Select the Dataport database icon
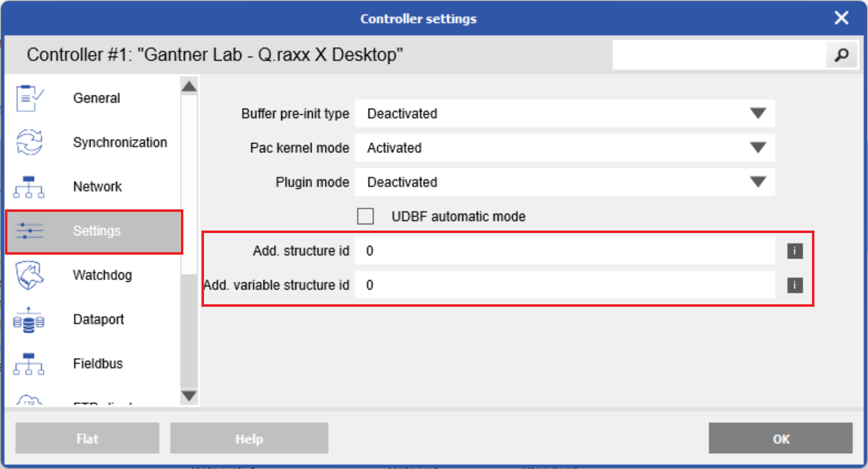 29,320
